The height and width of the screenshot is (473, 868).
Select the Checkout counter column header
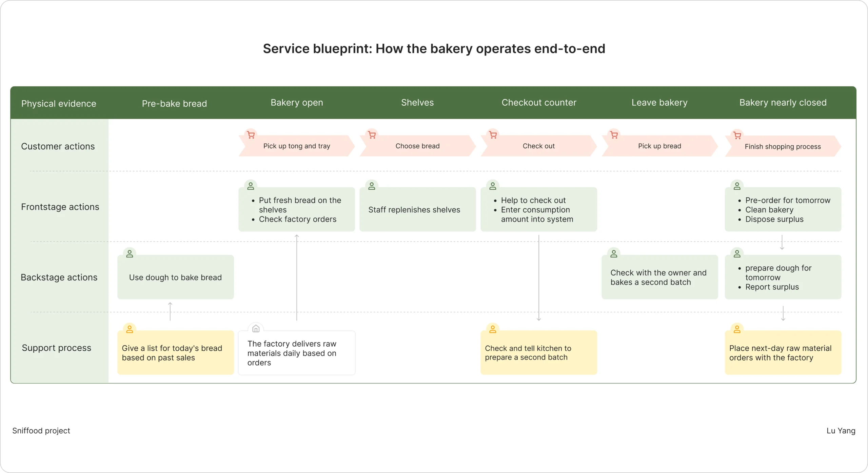coord(539,102)
